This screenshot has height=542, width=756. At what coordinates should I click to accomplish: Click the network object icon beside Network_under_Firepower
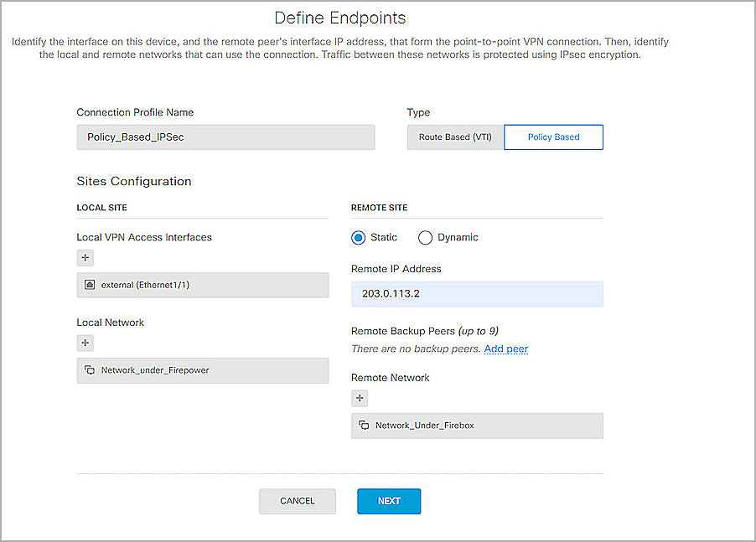(x=90, y=370)
